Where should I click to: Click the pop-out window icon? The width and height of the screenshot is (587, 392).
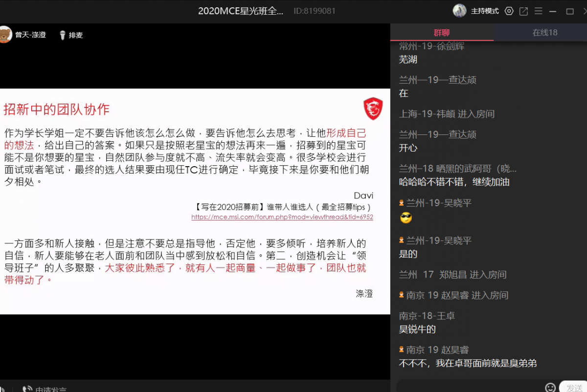523,11
